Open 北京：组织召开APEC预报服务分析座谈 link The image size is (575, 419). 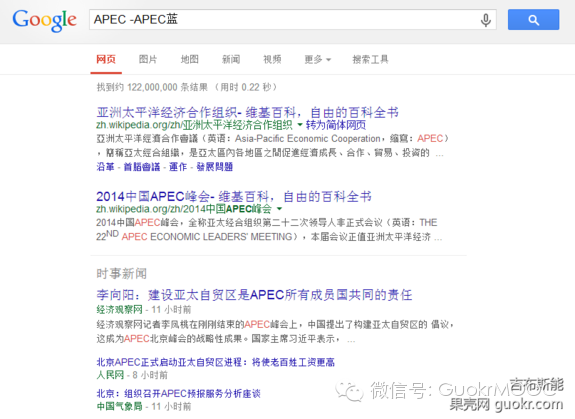click(x=178, y=393)
